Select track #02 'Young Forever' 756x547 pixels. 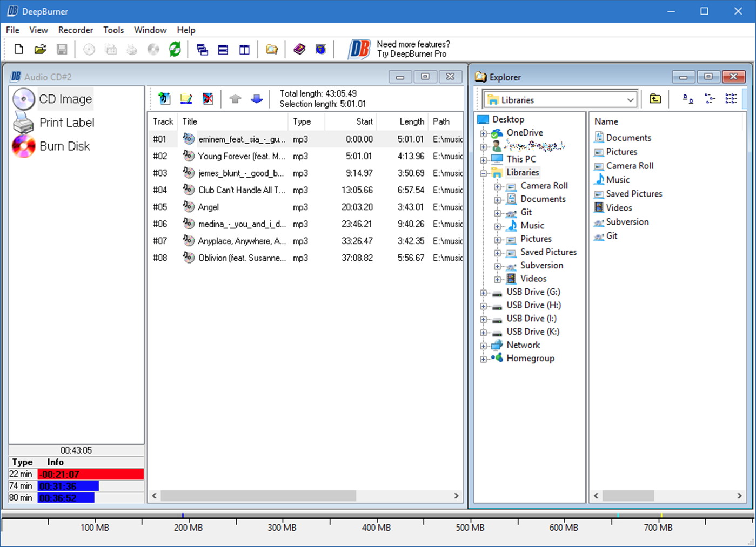[306, 156]
